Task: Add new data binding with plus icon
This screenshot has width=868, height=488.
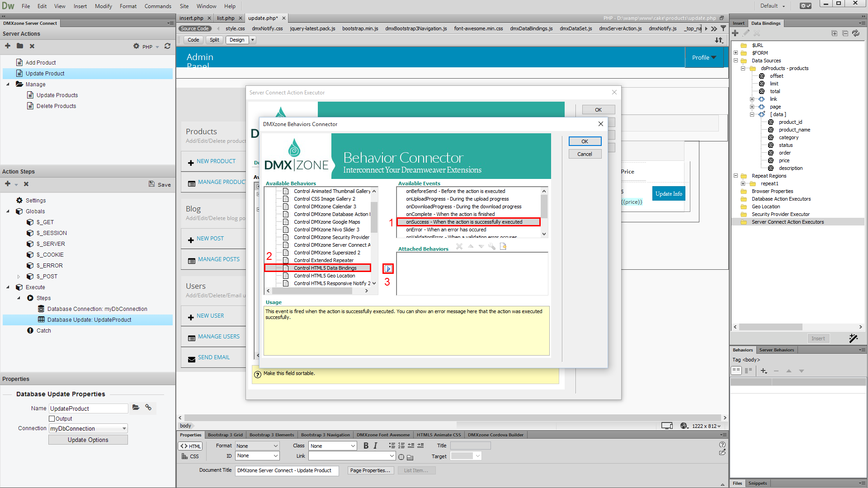Action: 735,33
